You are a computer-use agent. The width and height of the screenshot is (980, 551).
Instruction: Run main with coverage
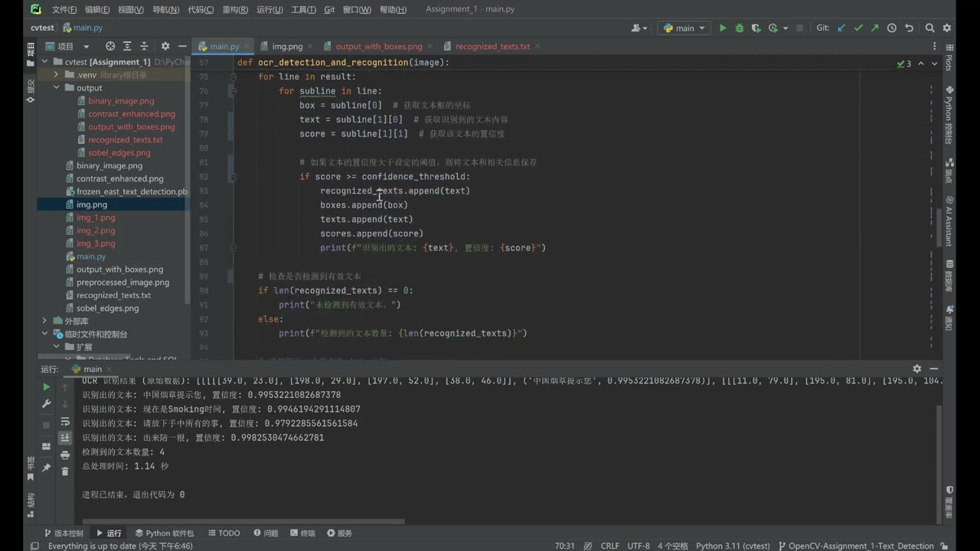(x=756, y=28)
